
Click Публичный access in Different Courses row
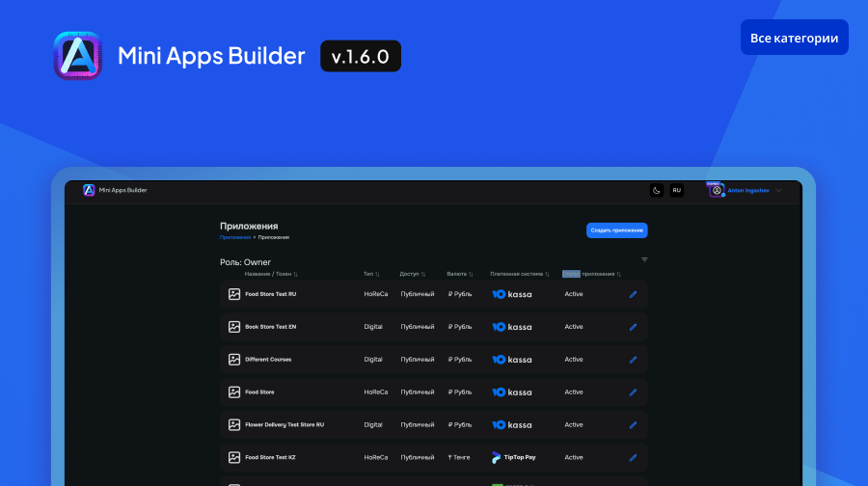[418, 360]
